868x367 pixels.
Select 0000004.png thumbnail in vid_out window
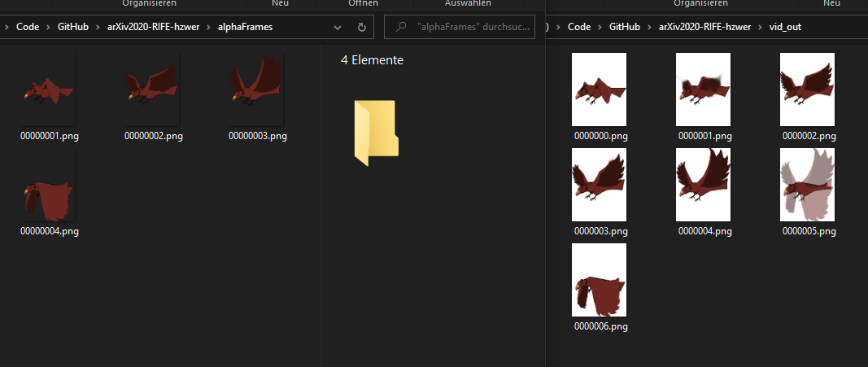[x=703, y=185]
